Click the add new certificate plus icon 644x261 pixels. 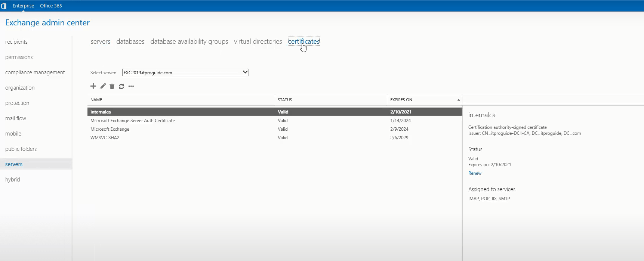tap(93, 86)
